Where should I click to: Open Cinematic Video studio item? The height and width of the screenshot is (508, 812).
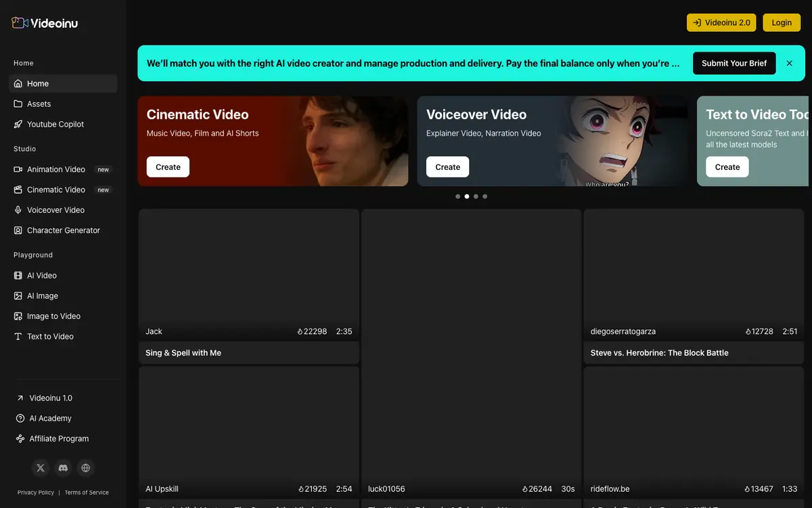click(x=63, y=190)
